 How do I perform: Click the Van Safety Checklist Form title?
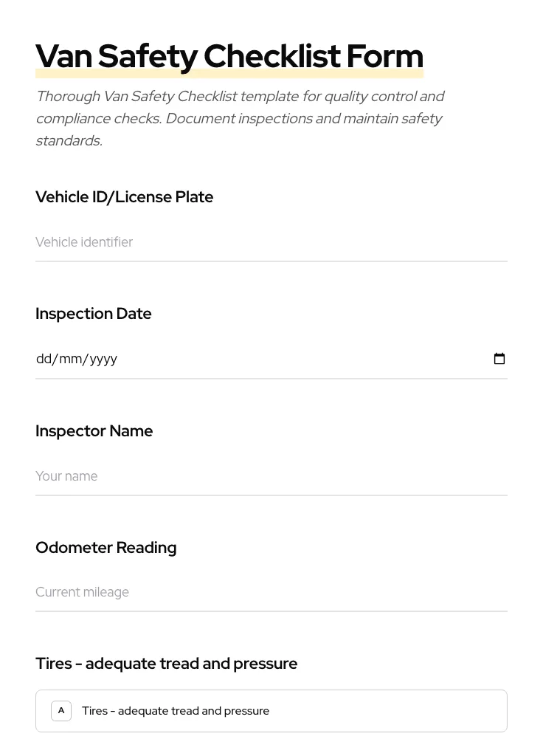229,55
